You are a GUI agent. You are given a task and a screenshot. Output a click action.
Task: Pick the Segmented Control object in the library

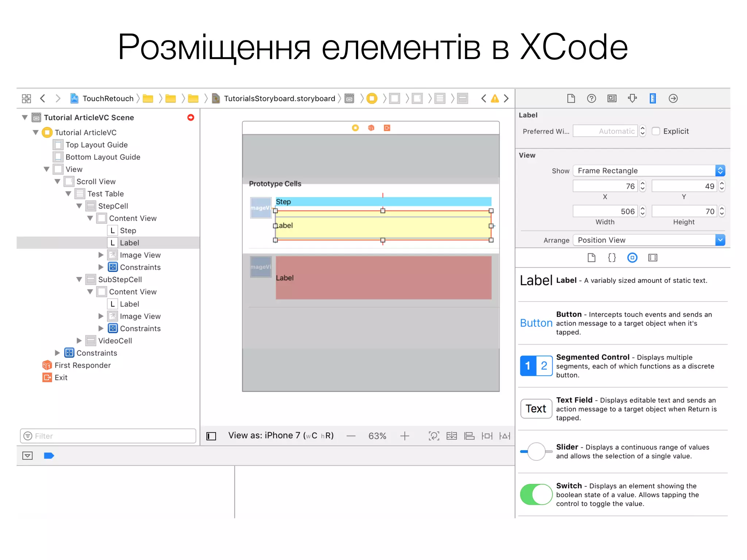point(623,366)
